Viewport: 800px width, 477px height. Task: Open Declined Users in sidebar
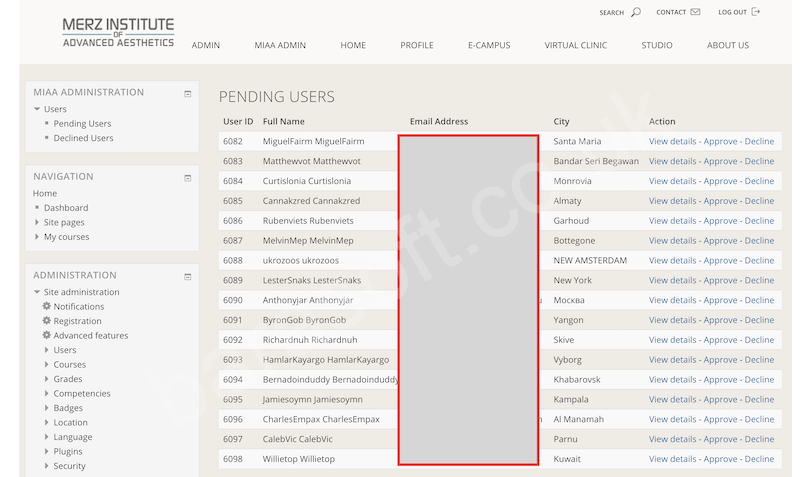(x=83, y=138)
